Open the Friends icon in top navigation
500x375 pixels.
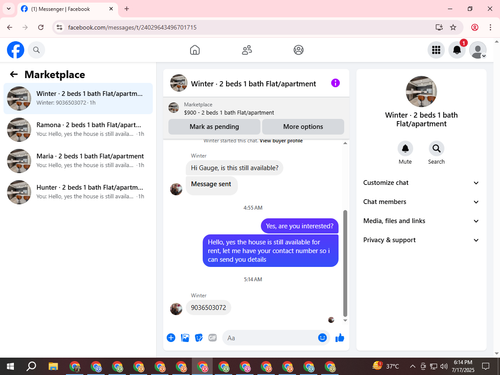click(247, 50)
